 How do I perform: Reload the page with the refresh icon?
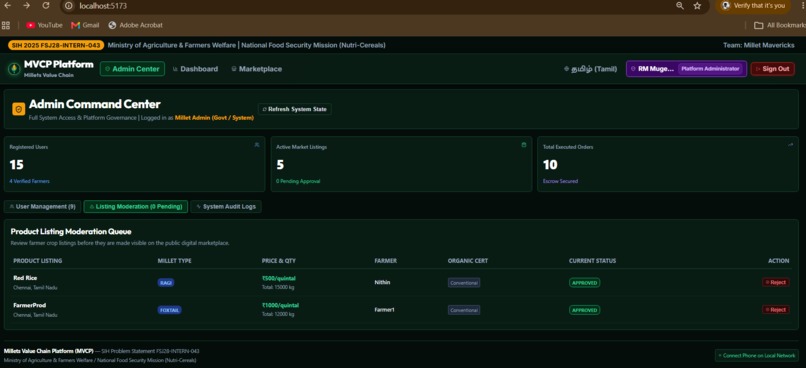click(x=46, y=6)
